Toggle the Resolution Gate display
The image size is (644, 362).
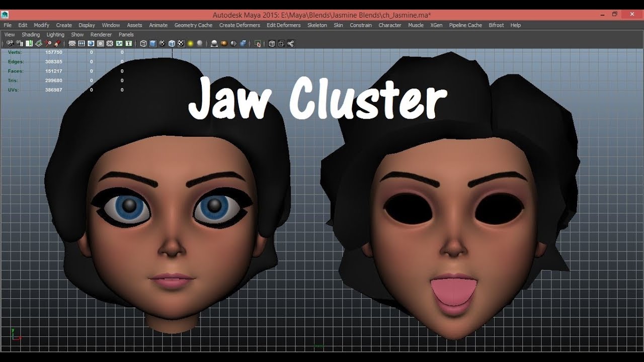point(91,44)
